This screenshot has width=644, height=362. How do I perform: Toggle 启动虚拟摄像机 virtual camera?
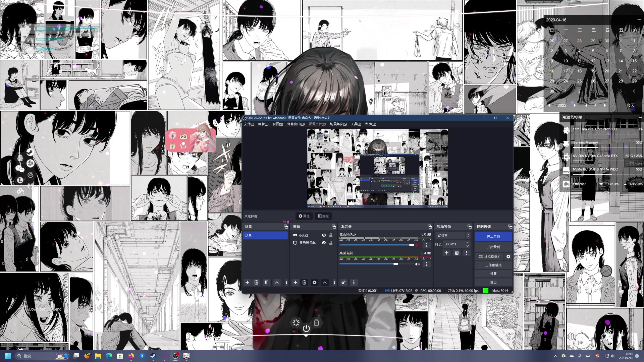pyautogui.click(x=489, y=256)
